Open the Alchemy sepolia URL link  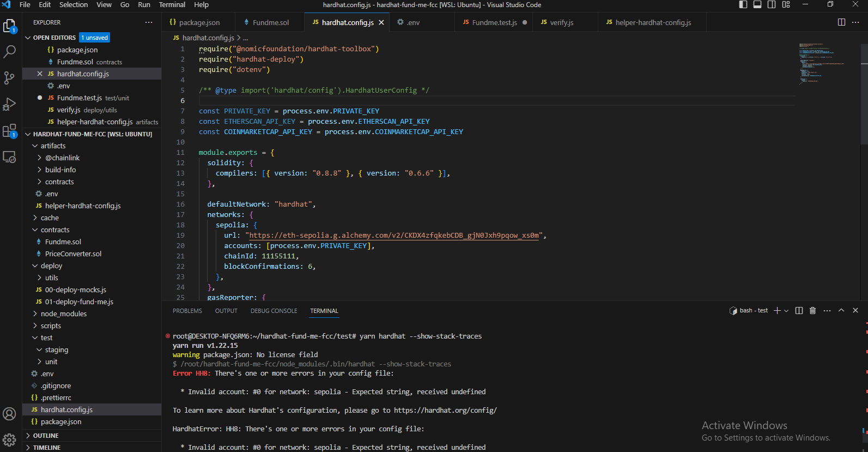click(394, 235)
